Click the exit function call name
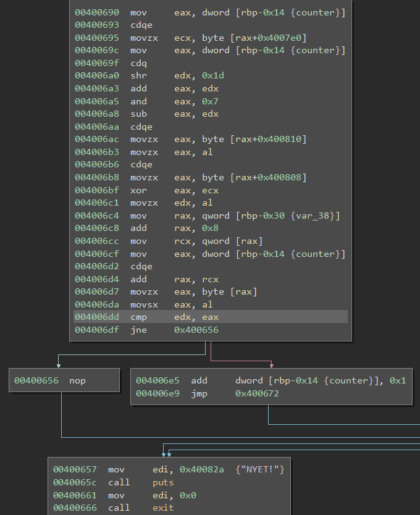Viewport: 420px width, 515px height. click(163, 508)
